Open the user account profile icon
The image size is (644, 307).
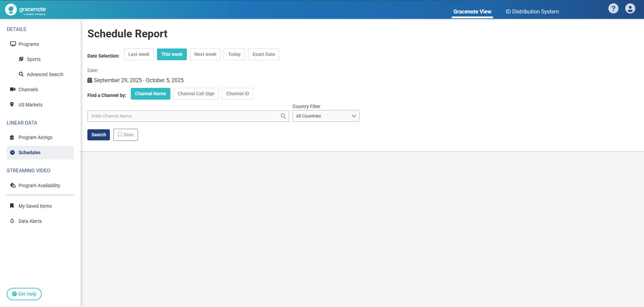coord(630,8)
